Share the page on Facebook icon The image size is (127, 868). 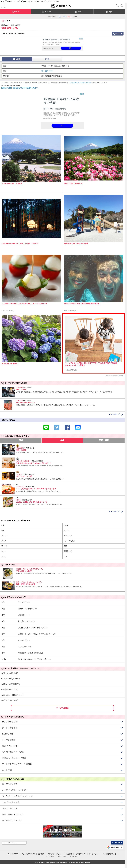67,427
